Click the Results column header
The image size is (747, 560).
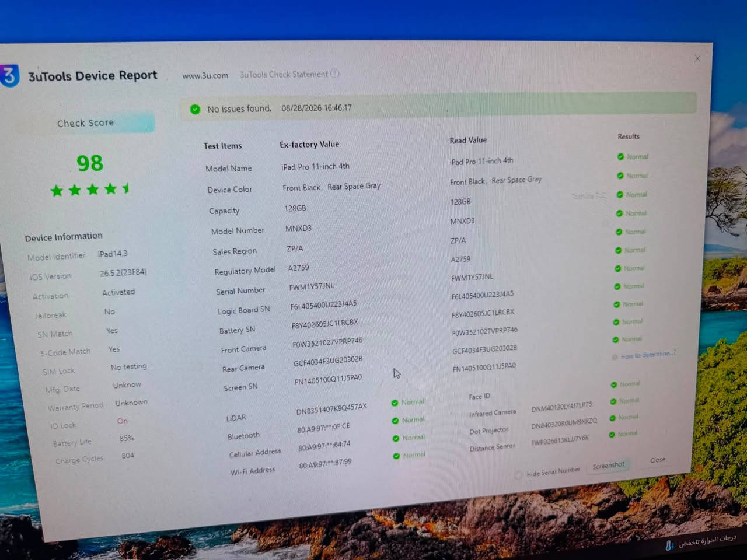(629, 136)
